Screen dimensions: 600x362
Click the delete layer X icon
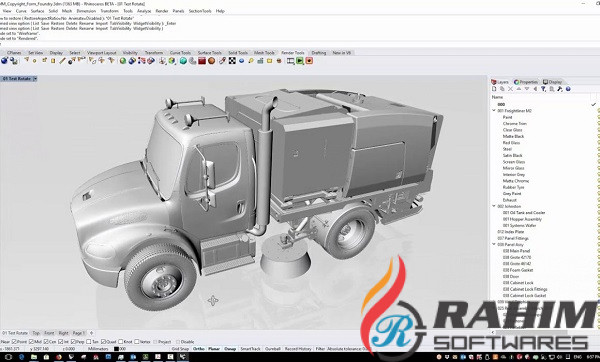(510, 89)
